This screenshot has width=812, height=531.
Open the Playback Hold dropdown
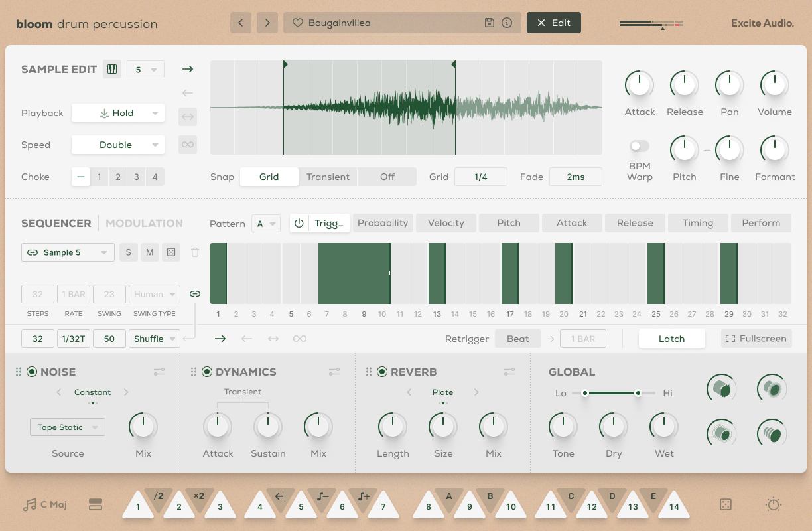click(x=117, y=113)
